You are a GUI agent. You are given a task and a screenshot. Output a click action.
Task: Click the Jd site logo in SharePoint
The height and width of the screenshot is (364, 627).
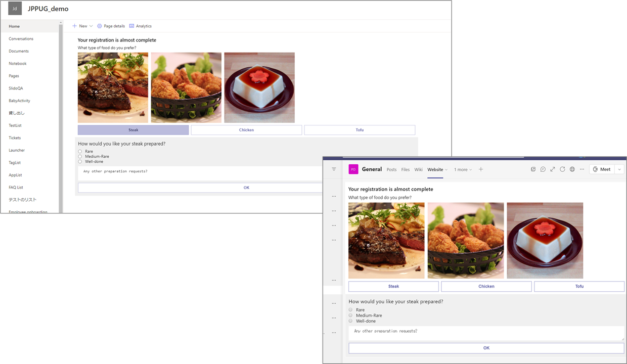15,9
